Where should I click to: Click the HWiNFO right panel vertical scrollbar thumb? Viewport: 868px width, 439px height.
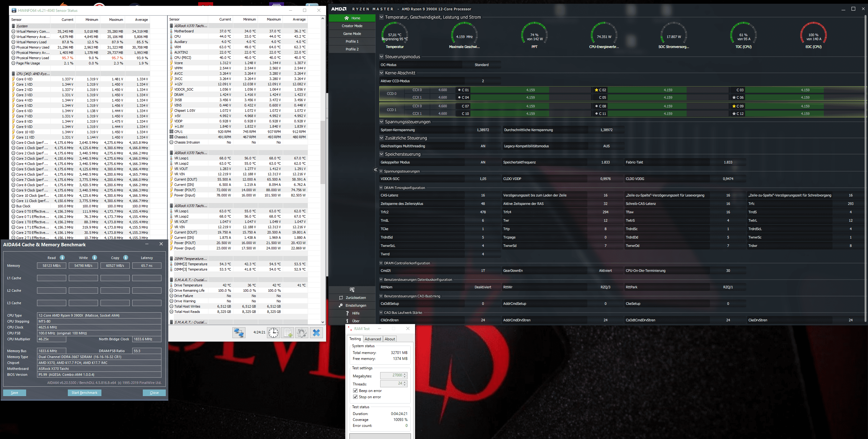(323, 152)
